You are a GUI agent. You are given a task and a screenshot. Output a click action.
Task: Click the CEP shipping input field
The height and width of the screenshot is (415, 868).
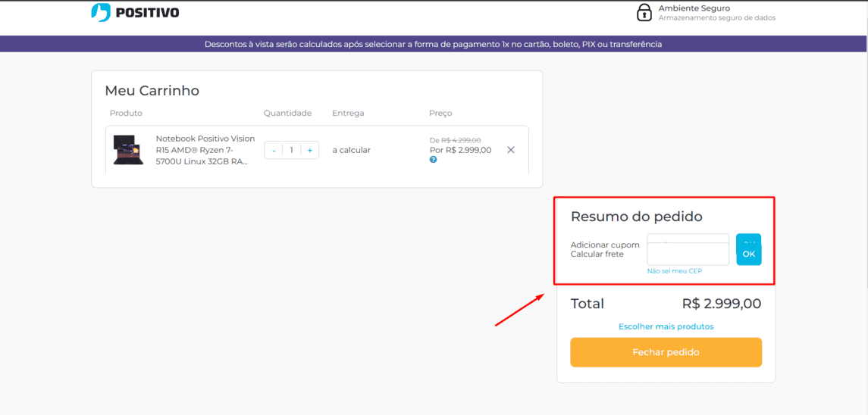tap(688, 254)
